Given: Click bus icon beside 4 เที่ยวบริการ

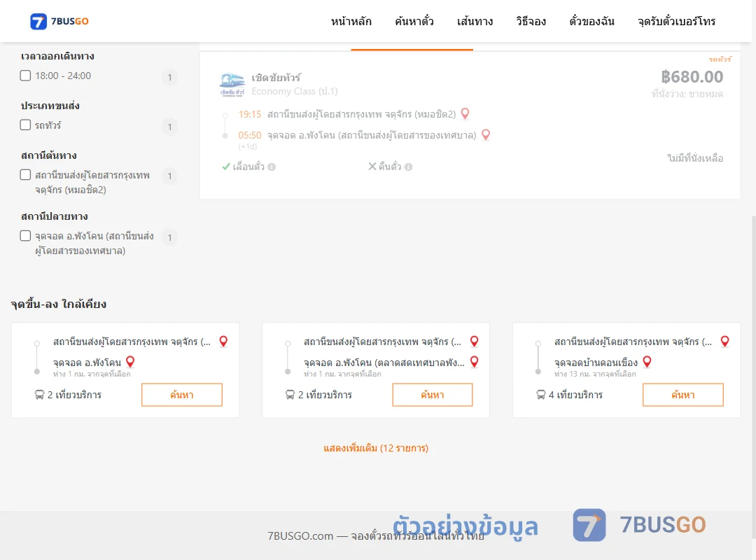Looking at the screenshot, I should [x=541, y=395].
